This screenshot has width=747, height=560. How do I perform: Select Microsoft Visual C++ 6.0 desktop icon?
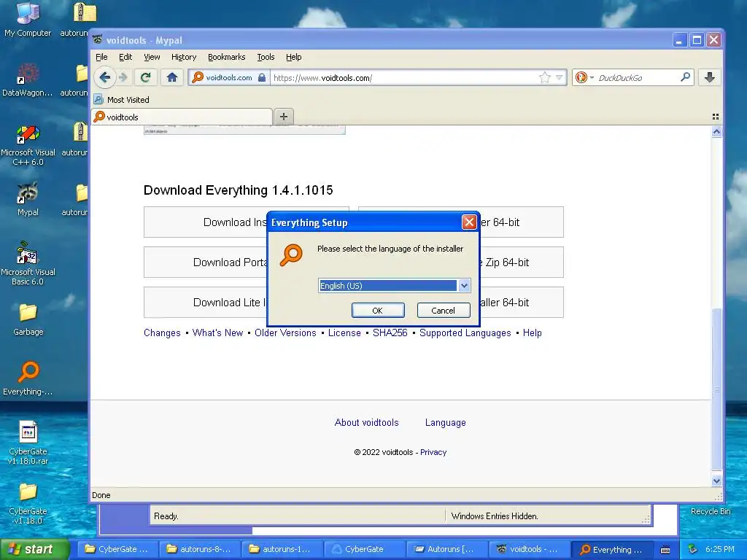coord(28,145)
